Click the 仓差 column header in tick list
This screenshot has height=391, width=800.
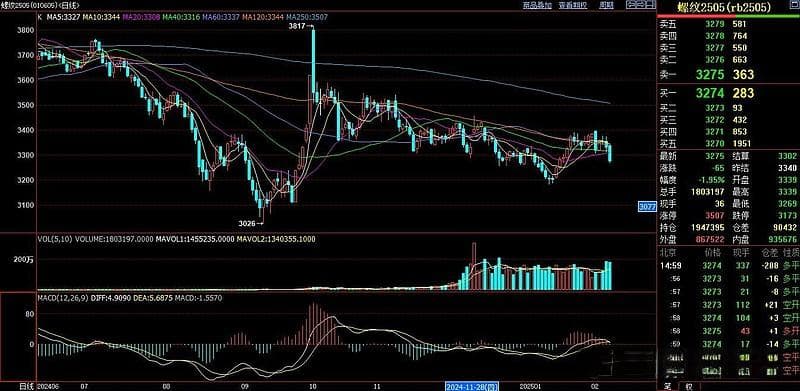(x=769, y=253)
